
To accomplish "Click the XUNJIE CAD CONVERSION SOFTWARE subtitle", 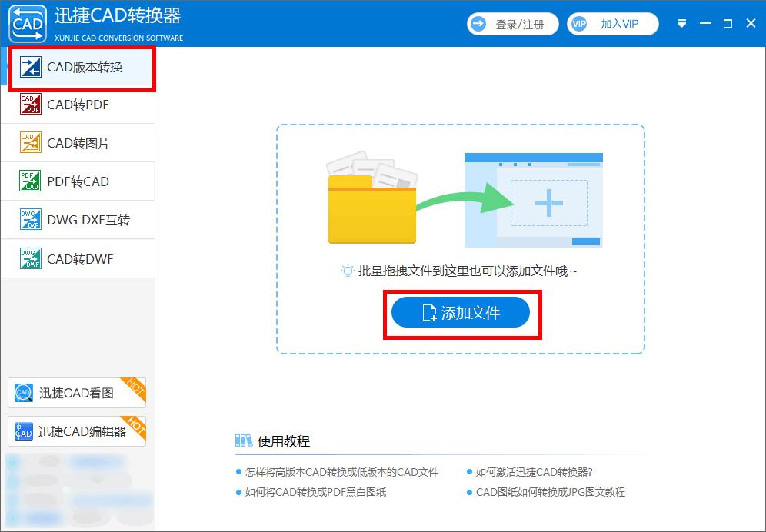I will [x=118, y=38].
